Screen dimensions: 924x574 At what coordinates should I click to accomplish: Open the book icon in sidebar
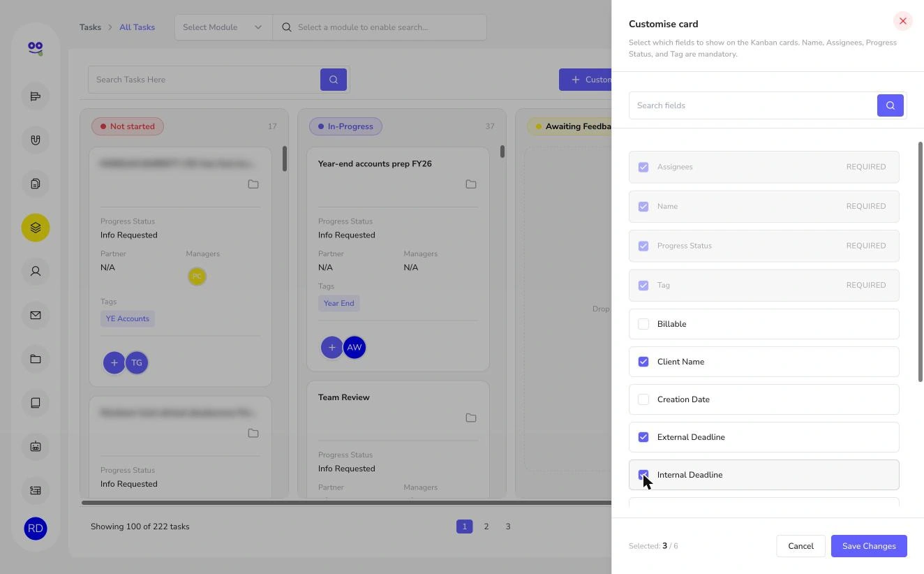(x=36, y=402)
